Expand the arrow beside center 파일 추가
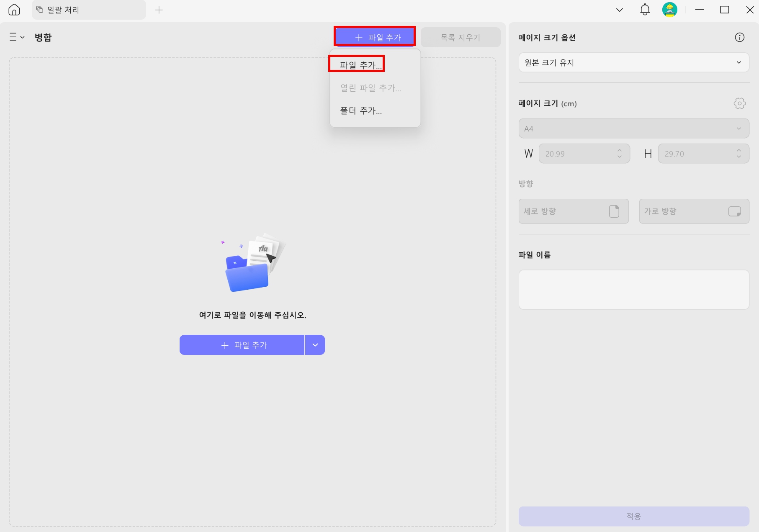Image resolution: width=759 pixels, height=532 pixels. tap(315, 345)
